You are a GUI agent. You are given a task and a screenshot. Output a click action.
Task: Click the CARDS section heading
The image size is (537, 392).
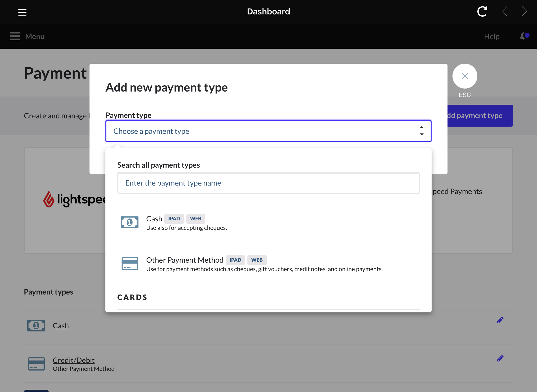tap(132, 297)
